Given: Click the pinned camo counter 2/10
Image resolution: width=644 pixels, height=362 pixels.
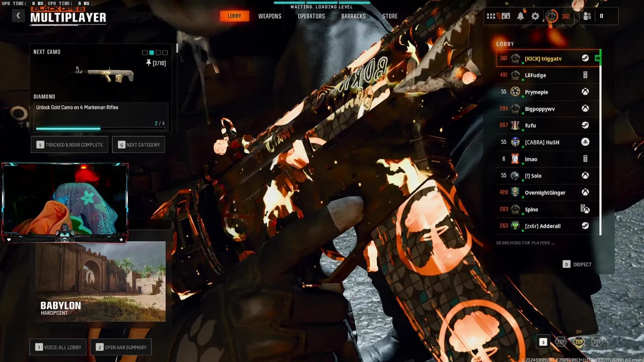Looking at the screenshot, I should (156, 63).
